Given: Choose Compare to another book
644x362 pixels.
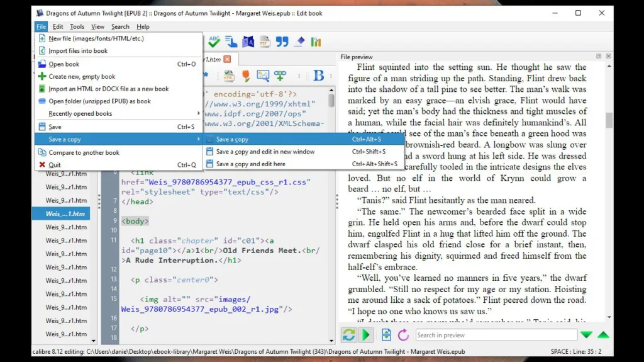Looking at the screenshot, I should coord(119,152).
